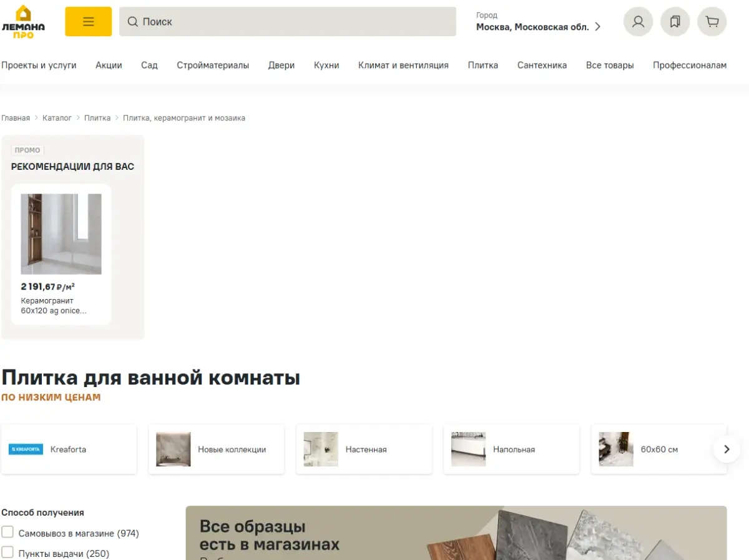The image size is (749, 560).
Task: Click the РЕКОМЕНДАЦИИ ДЛЯ ВАС heading
Action: click(72, 167)
